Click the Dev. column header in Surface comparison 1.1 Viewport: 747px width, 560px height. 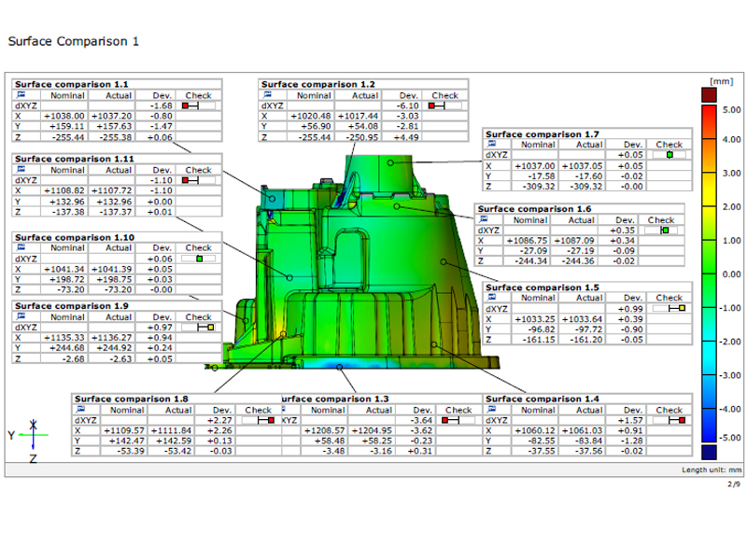pos(161,95)
